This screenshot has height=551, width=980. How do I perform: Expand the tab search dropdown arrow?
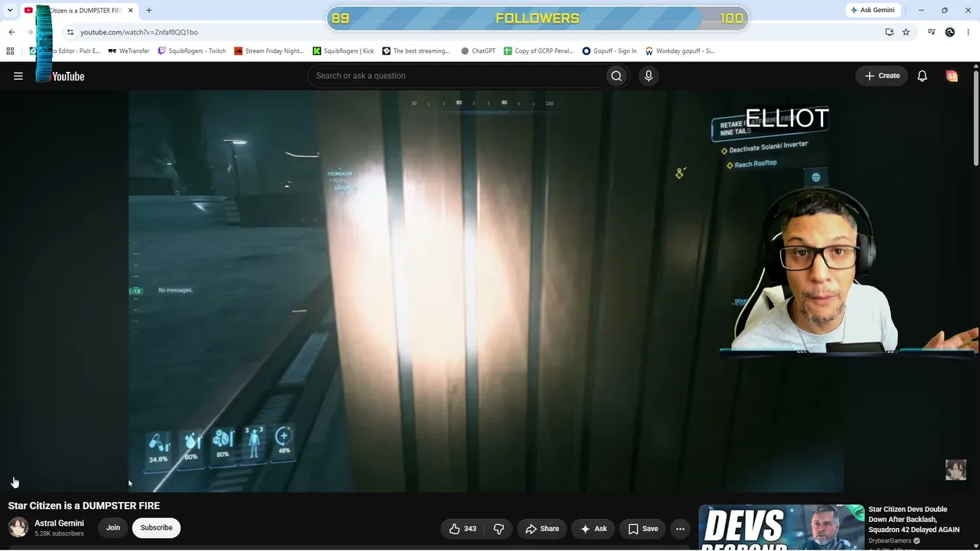point(10,11)
